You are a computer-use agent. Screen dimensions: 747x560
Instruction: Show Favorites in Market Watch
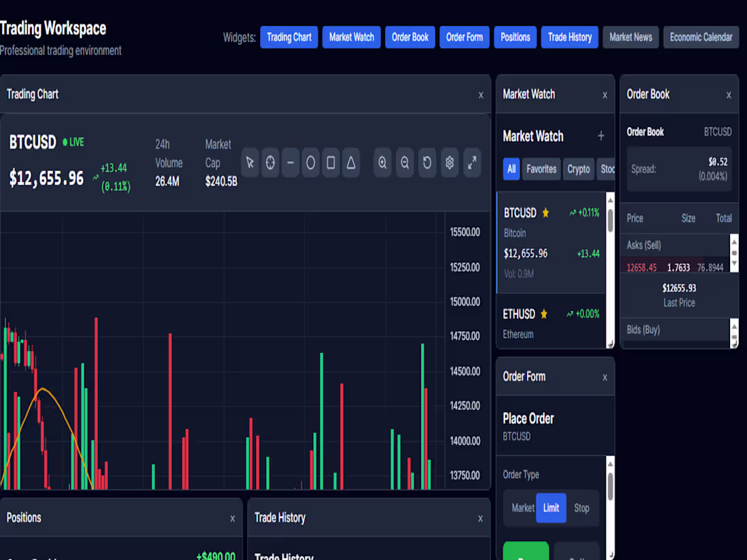(541, 169)
